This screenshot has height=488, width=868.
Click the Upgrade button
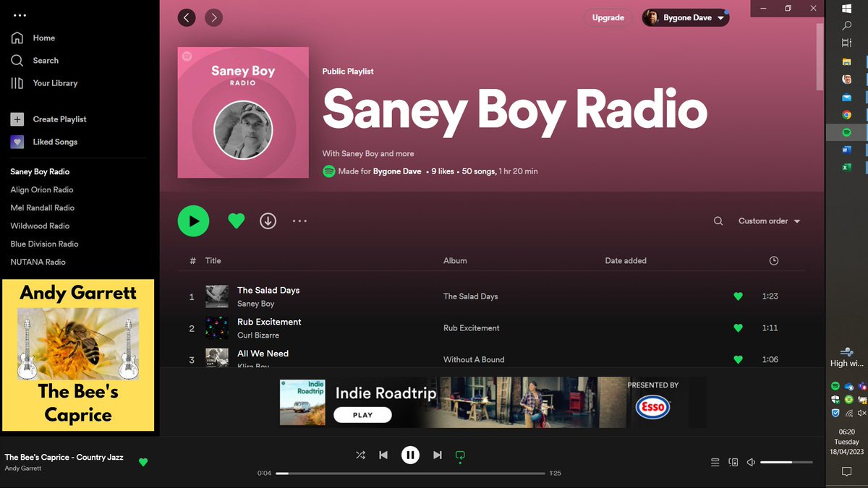tap(608, 17)
